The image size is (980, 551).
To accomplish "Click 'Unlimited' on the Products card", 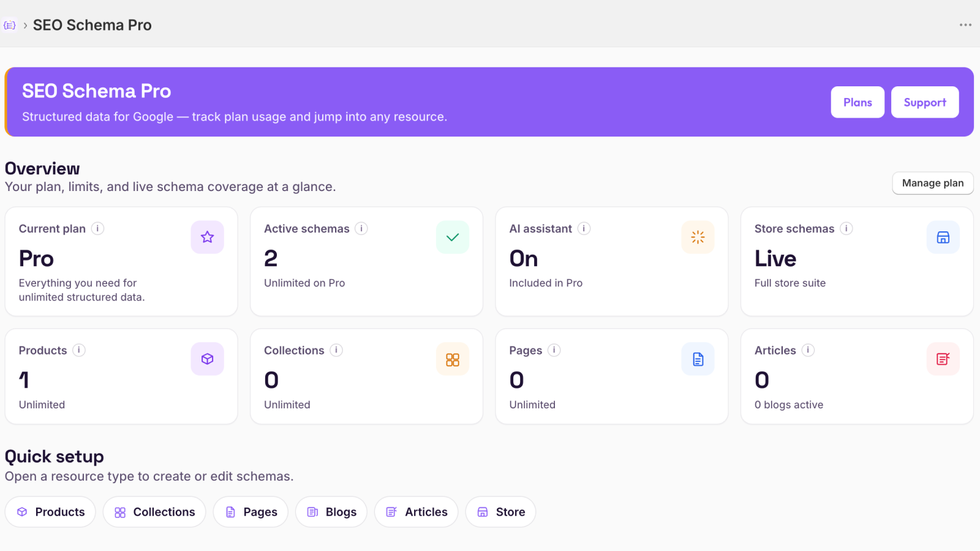I will 42,405.
